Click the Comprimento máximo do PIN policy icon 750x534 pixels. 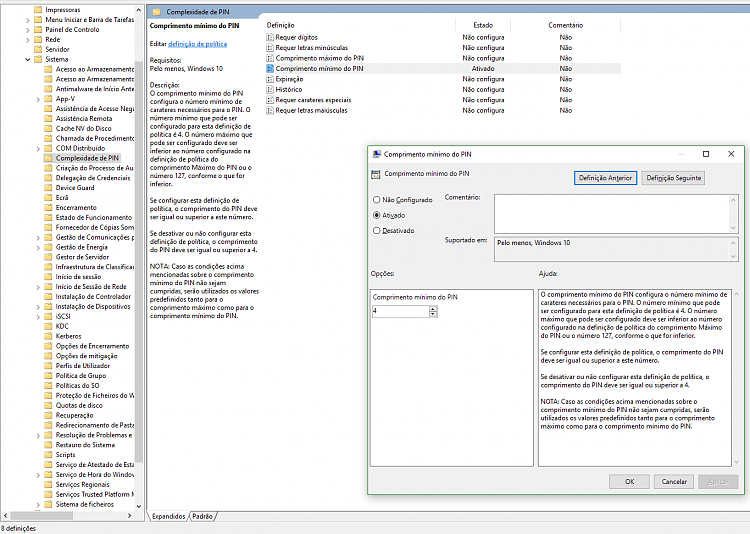(x=270, y=58)
